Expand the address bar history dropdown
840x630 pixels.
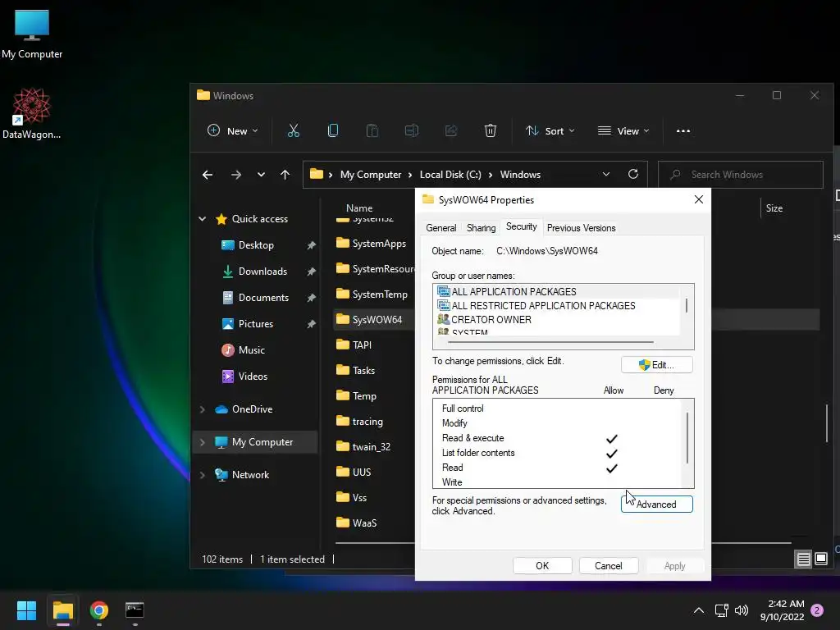[606, 174]
